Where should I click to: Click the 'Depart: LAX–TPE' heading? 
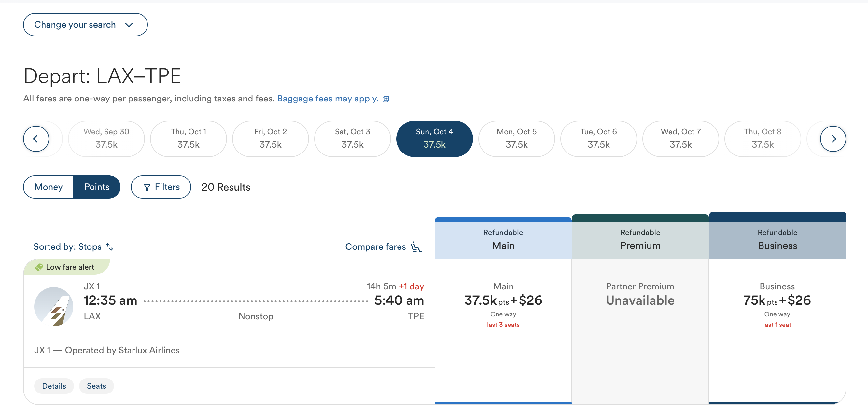click(102, 76)
